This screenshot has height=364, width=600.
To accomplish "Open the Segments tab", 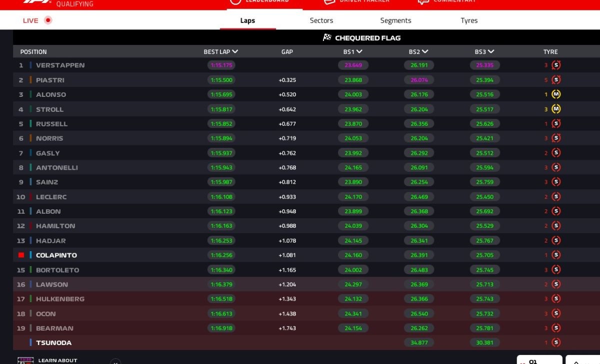I will pyautogui.click(x=395, y=20).
